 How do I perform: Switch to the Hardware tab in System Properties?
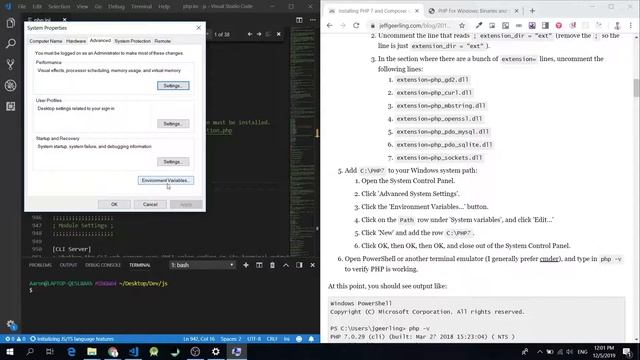(x=76, y=41)
